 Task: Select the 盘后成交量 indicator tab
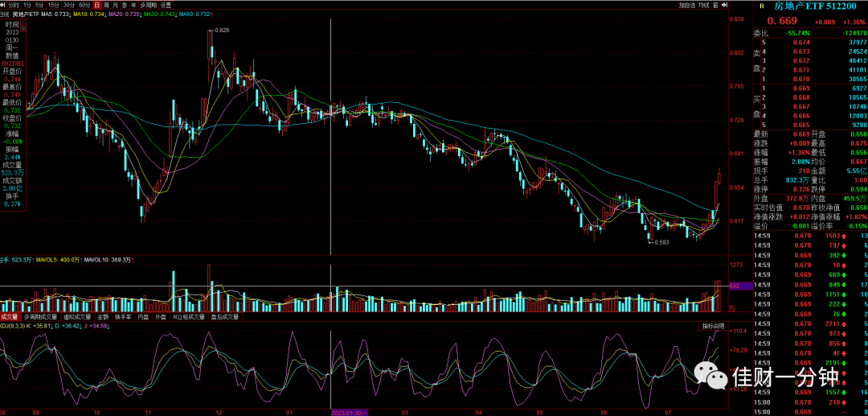[224, 317]
